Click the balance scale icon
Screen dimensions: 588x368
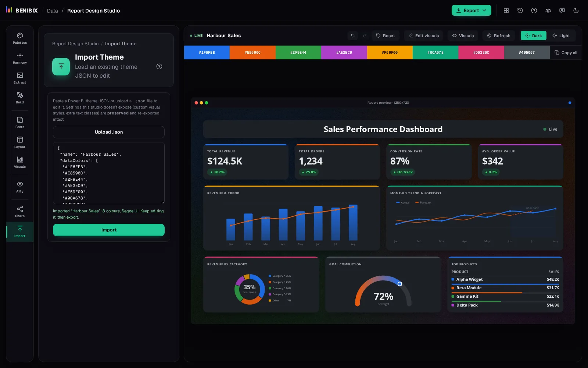[x=548, y=11]
